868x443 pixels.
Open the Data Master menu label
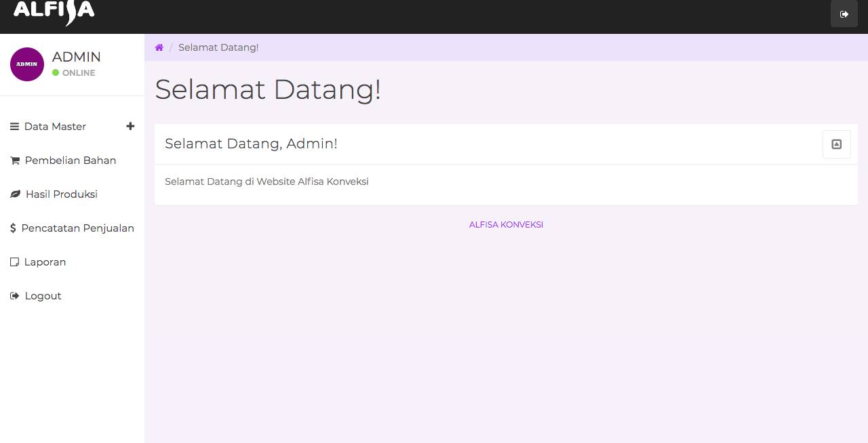point(55,127)
